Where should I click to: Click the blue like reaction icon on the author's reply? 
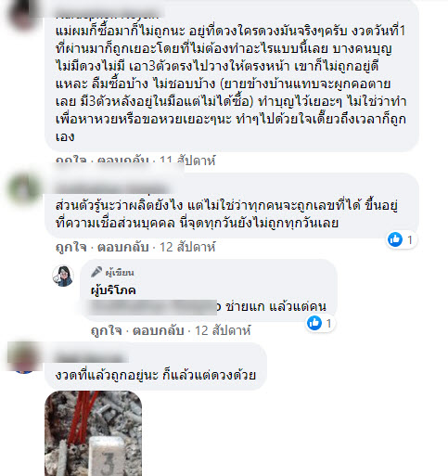314,323
